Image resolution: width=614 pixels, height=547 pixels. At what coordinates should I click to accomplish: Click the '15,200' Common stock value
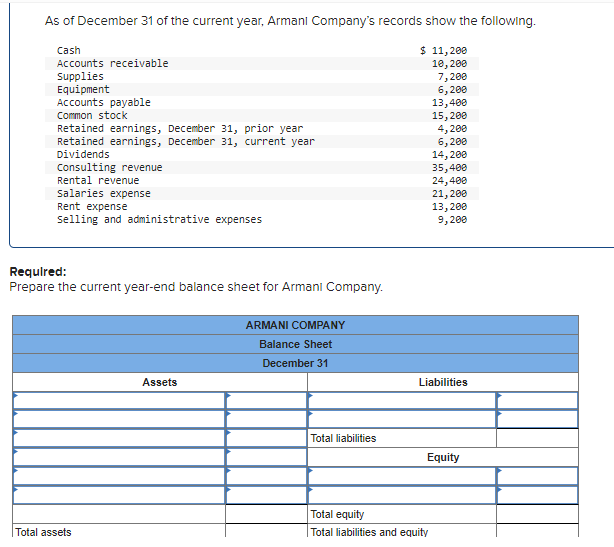pyautogui.click(x=450, y=116)
